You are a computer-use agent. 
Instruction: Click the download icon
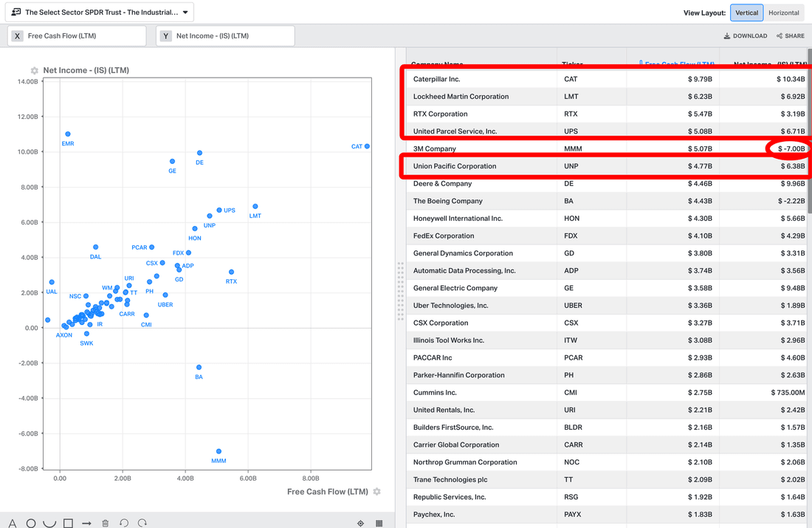click(727, 35)
